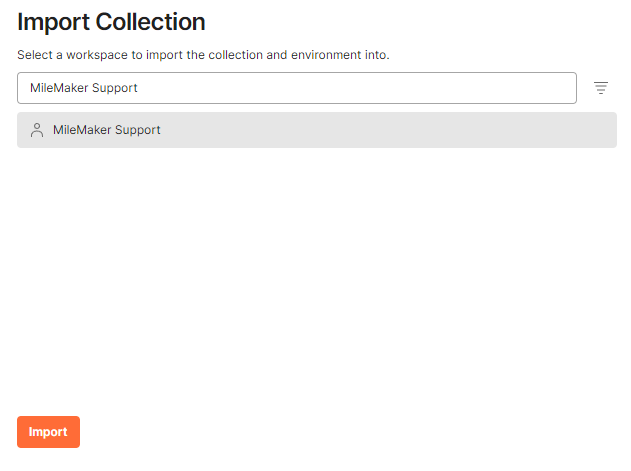
Task: Select the MileMaker Support workspace row
Action: (317, 130)
